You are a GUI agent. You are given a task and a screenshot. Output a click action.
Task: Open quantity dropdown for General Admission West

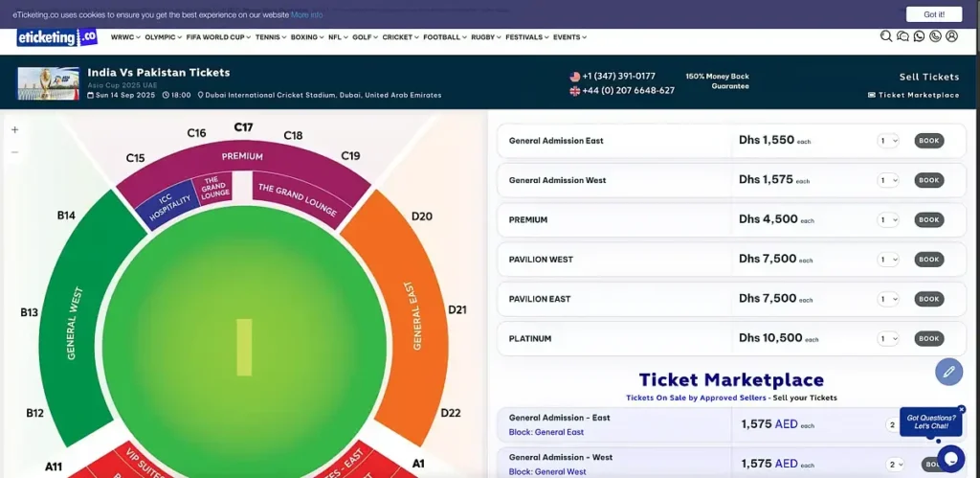pos(887,180)
